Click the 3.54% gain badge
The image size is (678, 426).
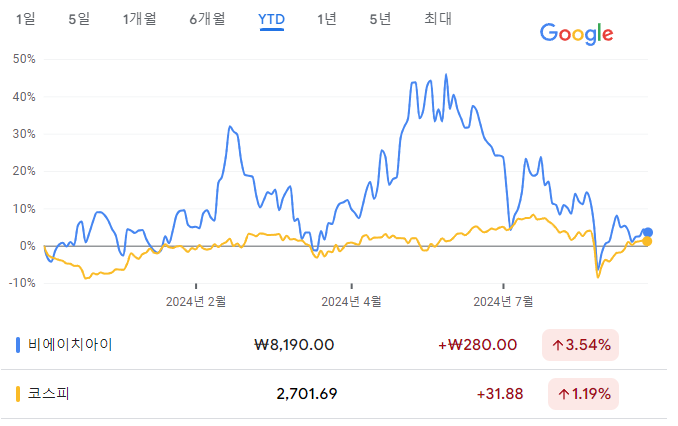pyautogui.click(x=580, y=345)
